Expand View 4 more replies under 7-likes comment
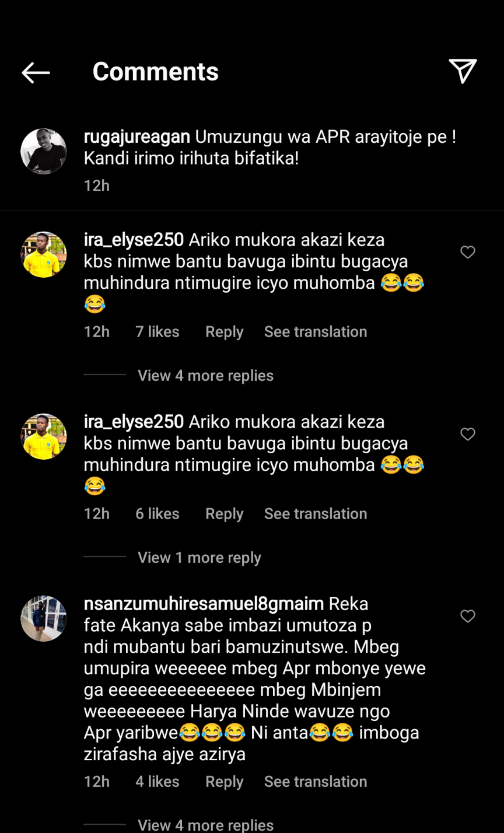 [205, 376]
